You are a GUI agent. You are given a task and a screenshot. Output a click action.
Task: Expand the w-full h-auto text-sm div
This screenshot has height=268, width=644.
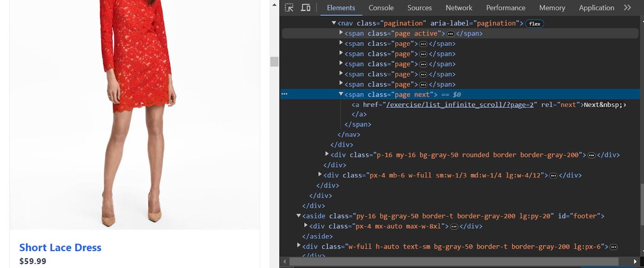(x=299, y=245)
